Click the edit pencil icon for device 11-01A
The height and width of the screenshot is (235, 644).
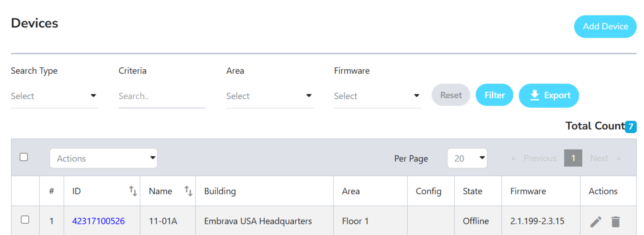coord(596,222)
